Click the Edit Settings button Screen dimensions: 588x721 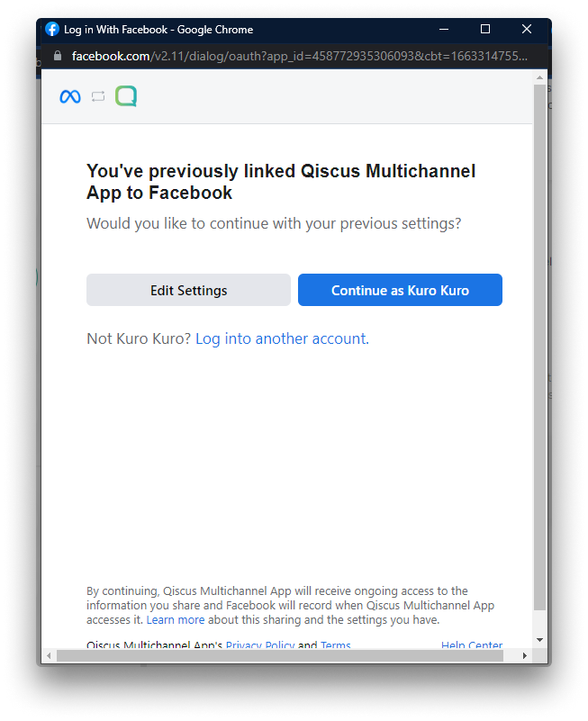[188, 290]
